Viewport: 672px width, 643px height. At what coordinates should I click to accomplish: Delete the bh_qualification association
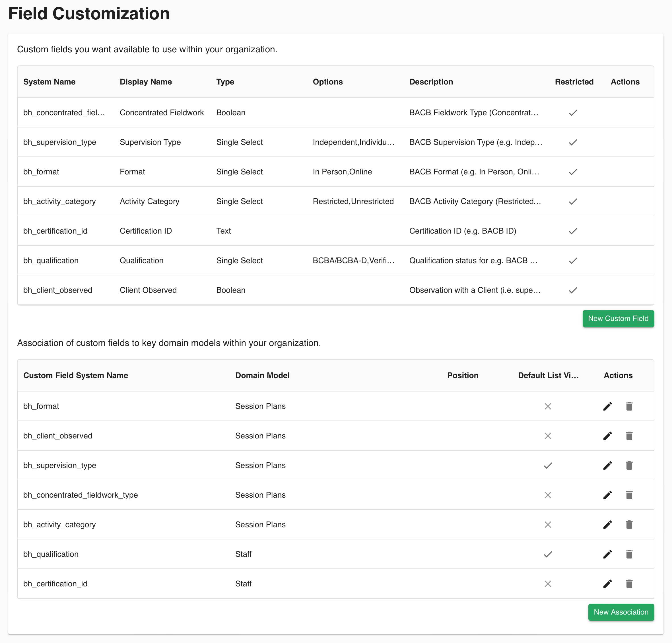coord(629,554)
